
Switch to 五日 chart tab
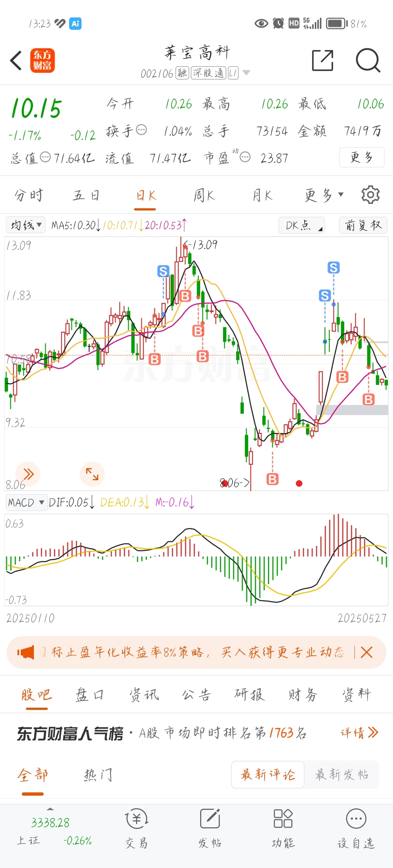click(86, 195)
